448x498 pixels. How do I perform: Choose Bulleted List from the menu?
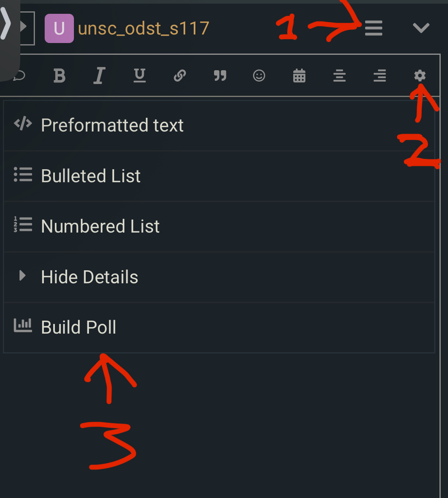tap(91, 176)
